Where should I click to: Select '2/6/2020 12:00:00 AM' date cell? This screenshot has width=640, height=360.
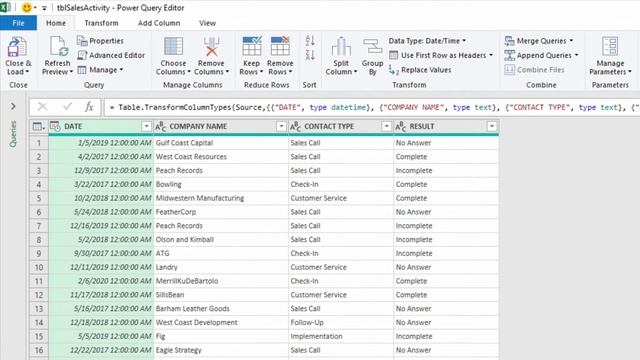coord(101,281)
